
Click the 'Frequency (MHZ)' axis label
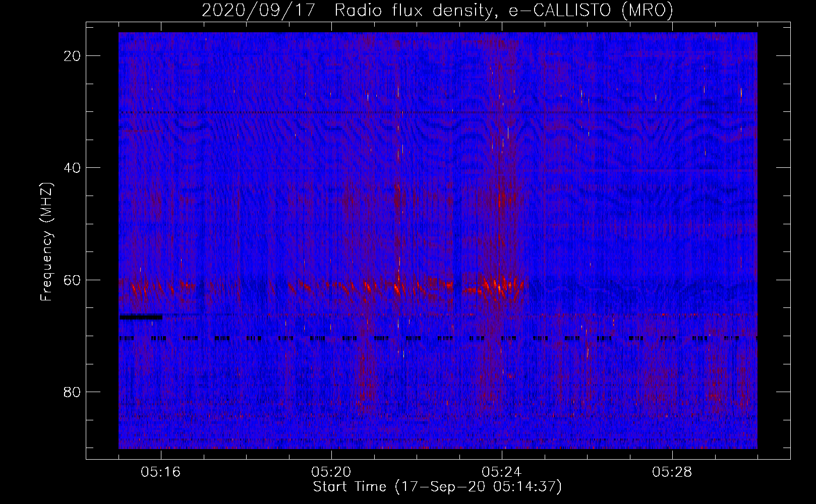tap(46, 242)
